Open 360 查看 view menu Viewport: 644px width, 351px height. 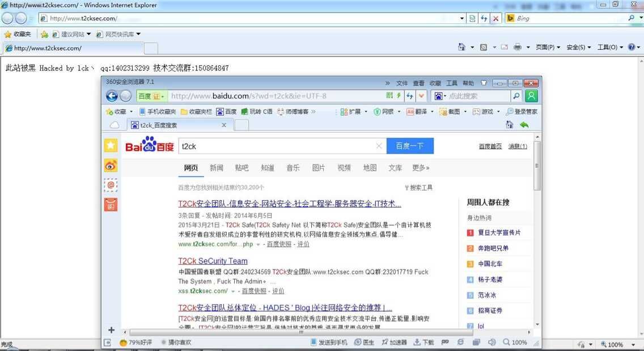(x=418, y=83)
